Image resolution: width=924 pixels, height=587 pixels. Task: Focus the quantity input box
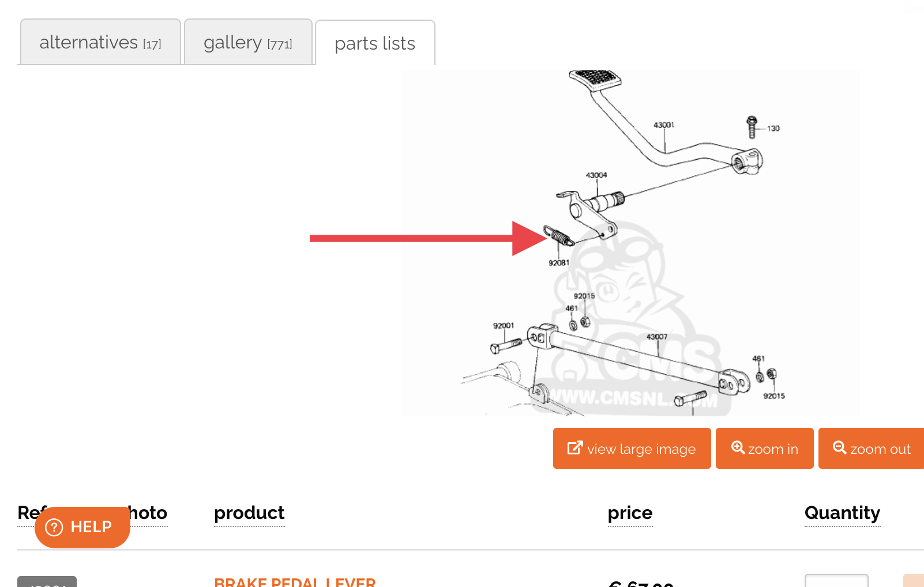[836, 581]
